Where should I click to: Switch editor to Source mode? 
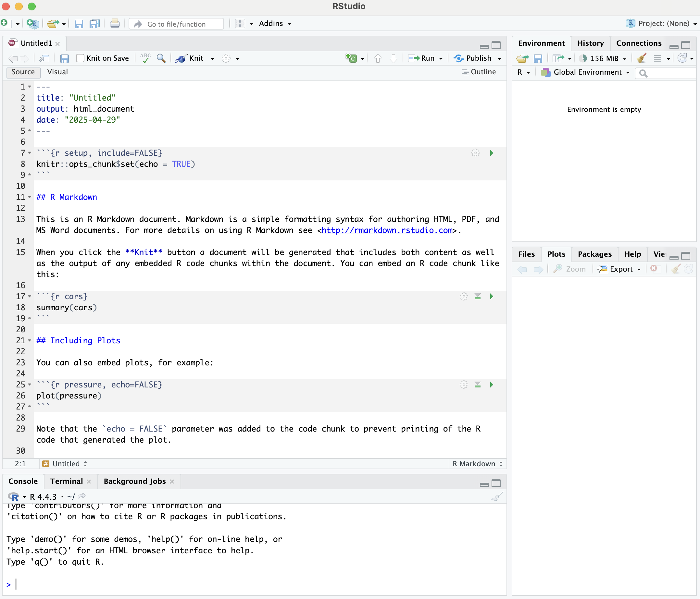coord(23,72)
